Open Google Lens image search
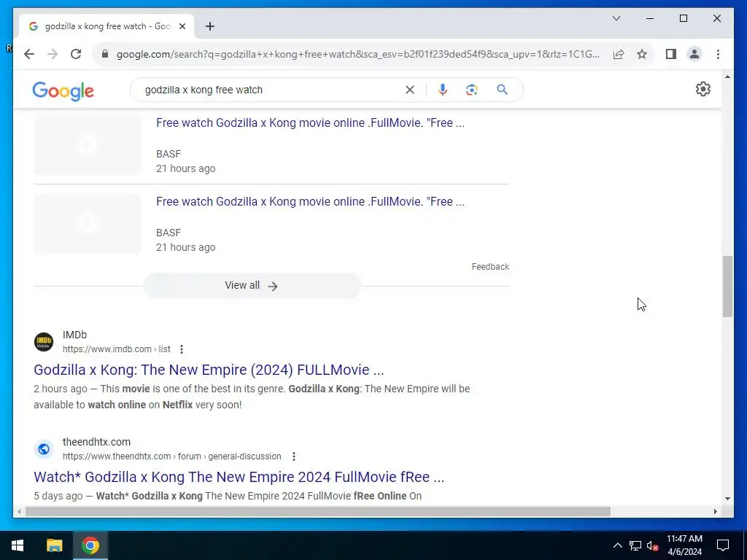747x560 pixels. [472, 90]
